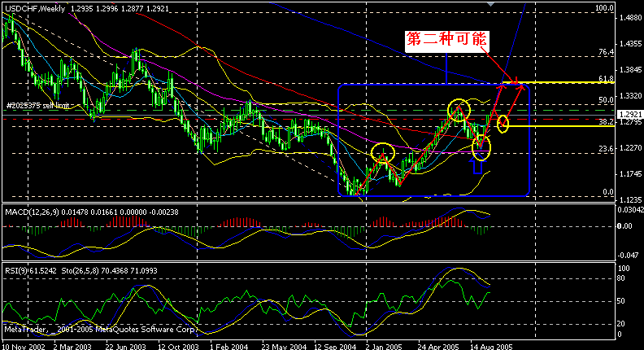Click the 12 Oct 2003 date label

coord(178,346)
